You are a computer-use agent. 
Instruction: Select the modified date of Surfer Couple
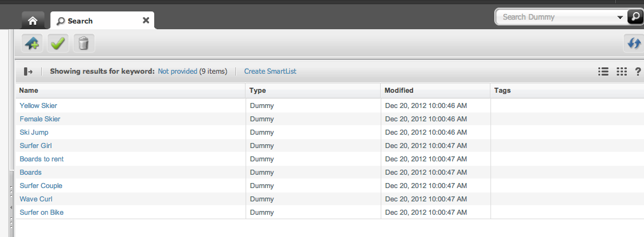coord(426,186)
